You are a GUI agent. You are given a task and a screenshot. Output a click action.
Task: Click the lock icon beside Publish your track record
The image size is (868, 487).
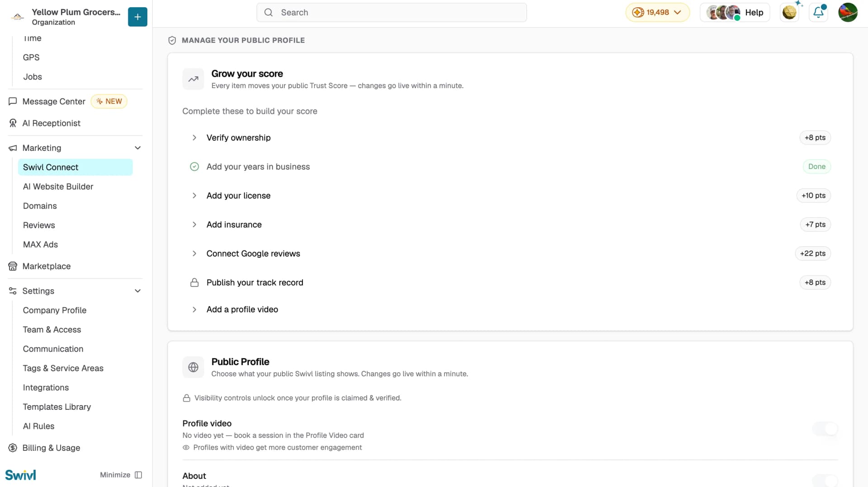pyautogui.click(x=194, y=282)
